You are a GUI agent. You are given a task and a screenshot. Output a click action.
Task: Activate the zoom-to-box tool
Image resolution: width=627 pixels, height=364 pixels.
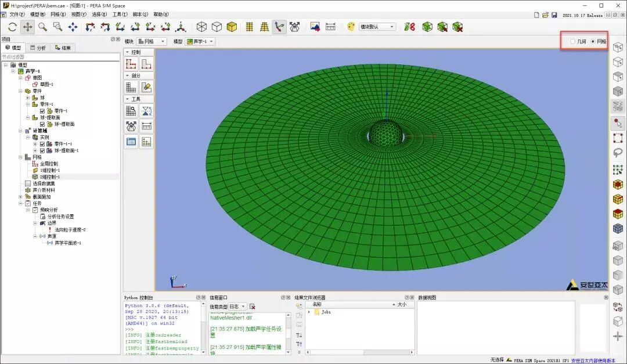coord(57,27)
